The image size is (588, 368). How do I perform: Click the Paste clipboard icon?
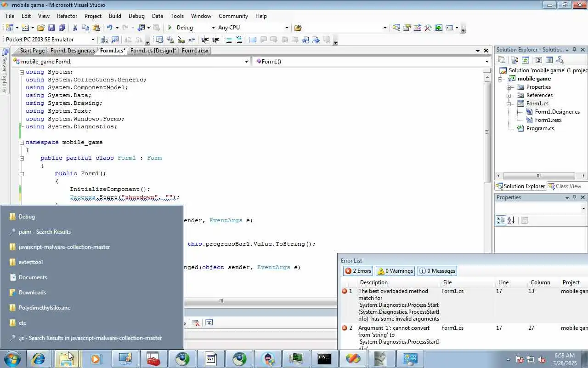(x=96, y=28)
